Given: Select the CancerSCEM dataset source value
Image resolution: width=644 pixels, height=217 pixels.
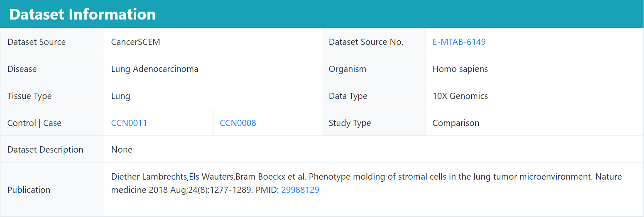Looking at the screenshot, I should (136, 42).
